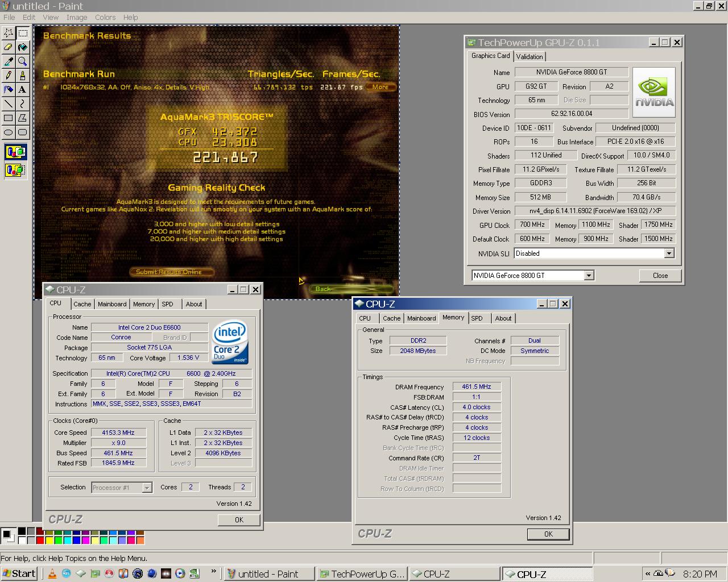Open the Edit menu in Paint
Viewport: 728px width, 582px height.
pyautogui.click(x=29, y=17)
